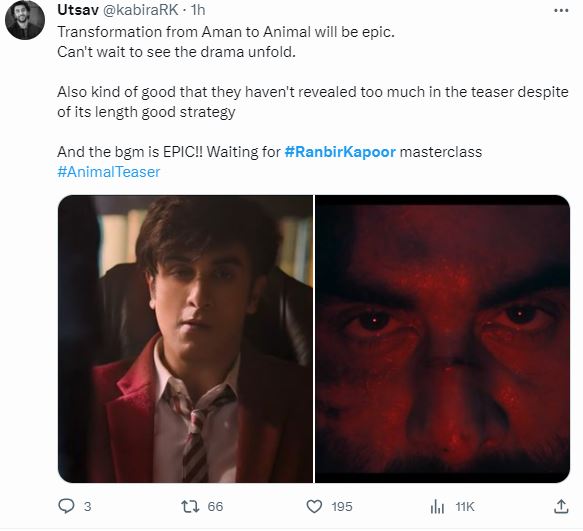
Task: Click the 11K views count
Action: [465, 506]
